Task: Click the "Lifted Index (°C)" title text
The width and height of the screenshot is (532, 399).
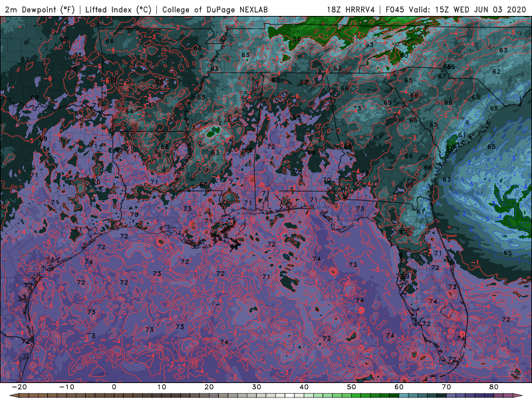Action: [118, 9]
